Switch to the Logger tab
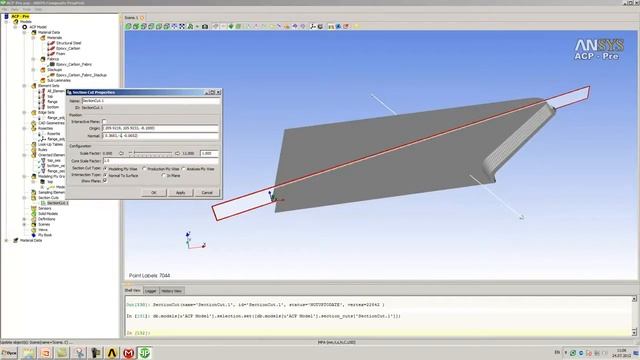640x360 pixels. (151, 291)
